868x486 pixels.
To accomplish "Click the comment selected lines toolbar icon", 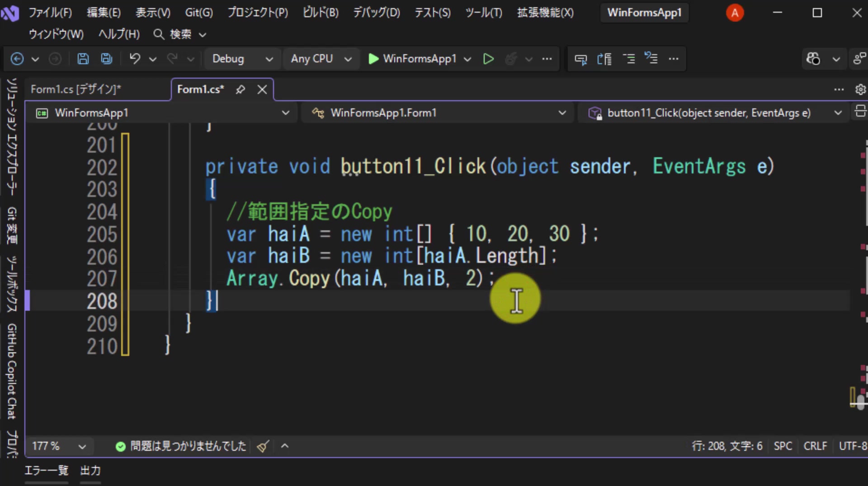I will point(629,59).
